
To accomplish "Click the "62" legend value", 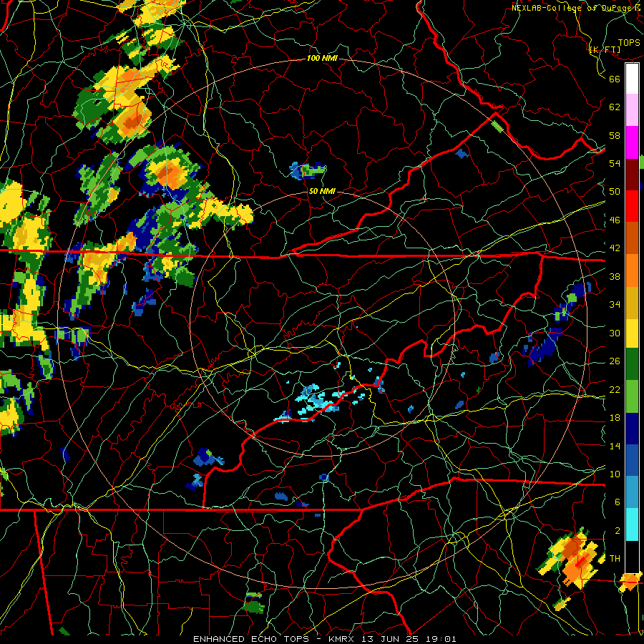I will (615, 107).
